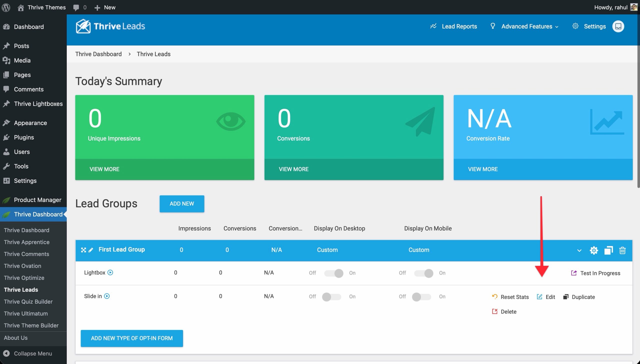Click pencil icon to rename lead group

click(x=91, y=250)
